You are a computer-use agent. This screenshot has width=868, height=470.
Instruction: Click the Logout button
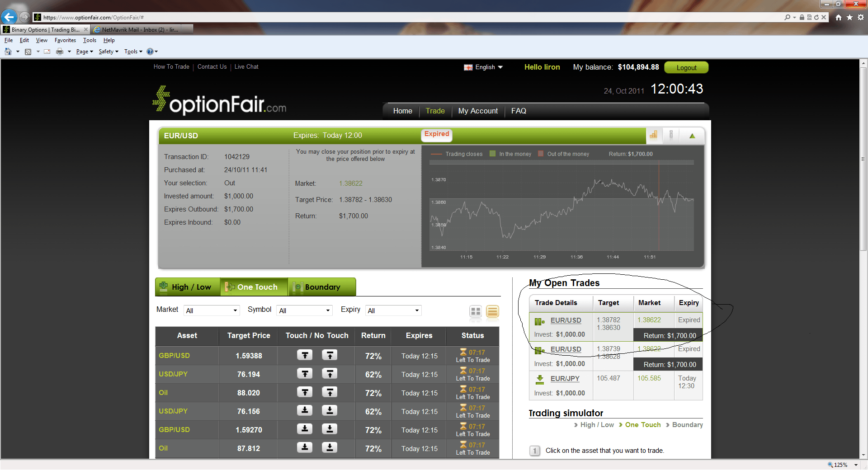click(x=686, y=67)
